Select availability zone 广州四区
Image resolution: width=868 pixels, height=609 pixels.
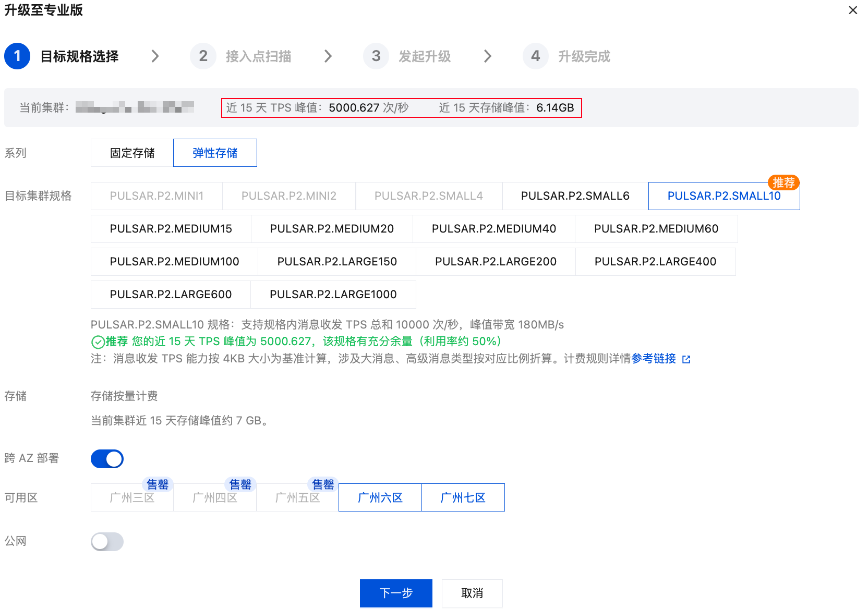pyautogui.click(x=215, y=497)
